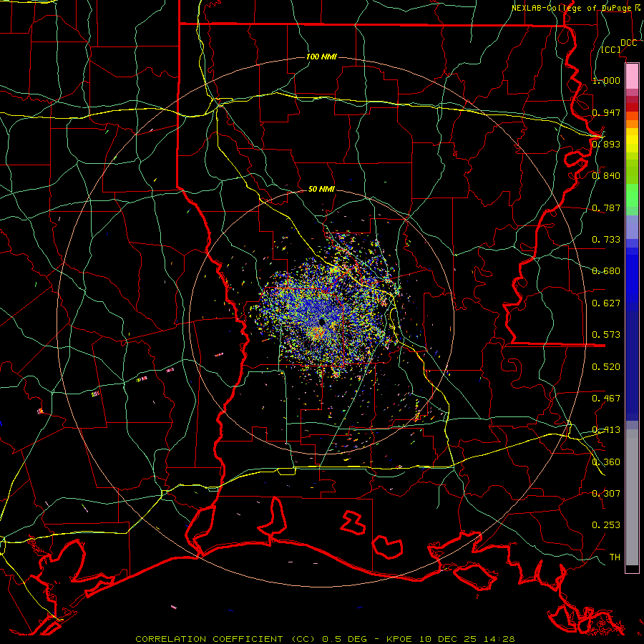The image size is (644, 644).
Task: Pick the gray swatch on the color bar
Action: tap(632, 497)
